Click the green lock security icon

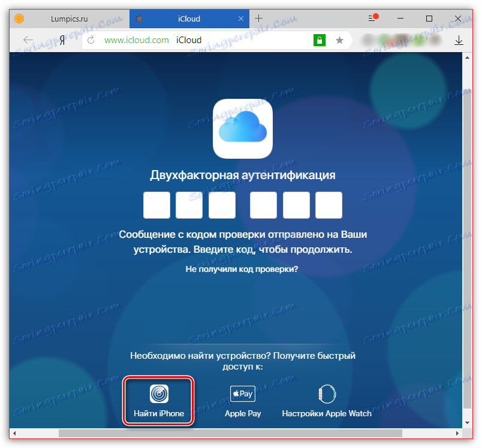pyautogui.click(x=320, y=40)
